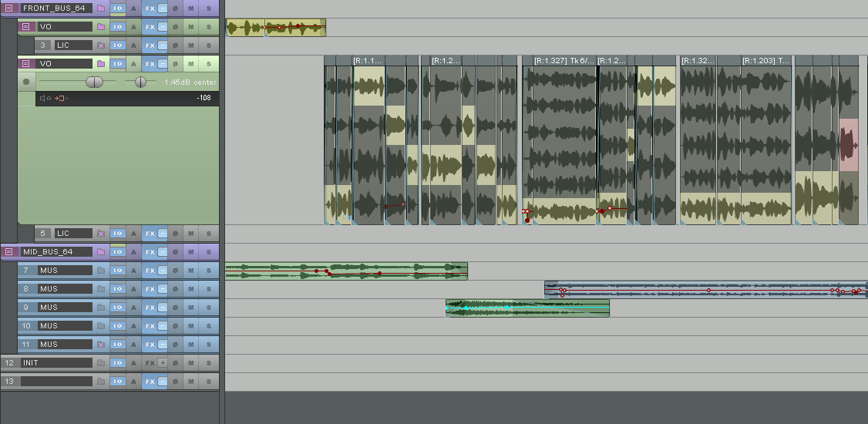Collapse VO folder directly below FRONT_BUS_64

click(26, 26)
